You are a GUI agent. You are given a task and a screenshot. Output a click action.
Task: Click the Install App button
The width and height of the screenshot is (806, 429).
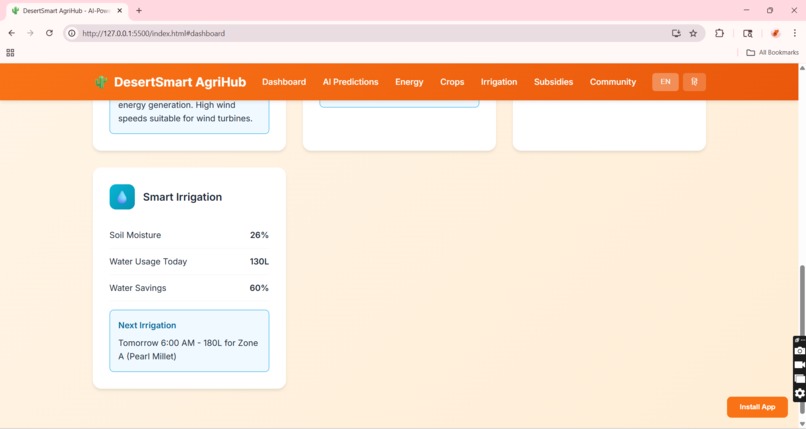pos(757,407)
